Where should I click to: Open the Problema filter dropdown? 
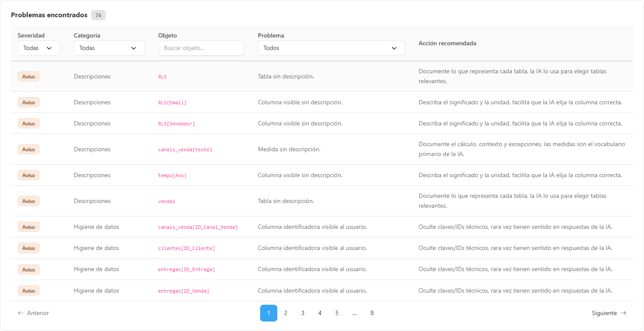[x=331, y=48]
